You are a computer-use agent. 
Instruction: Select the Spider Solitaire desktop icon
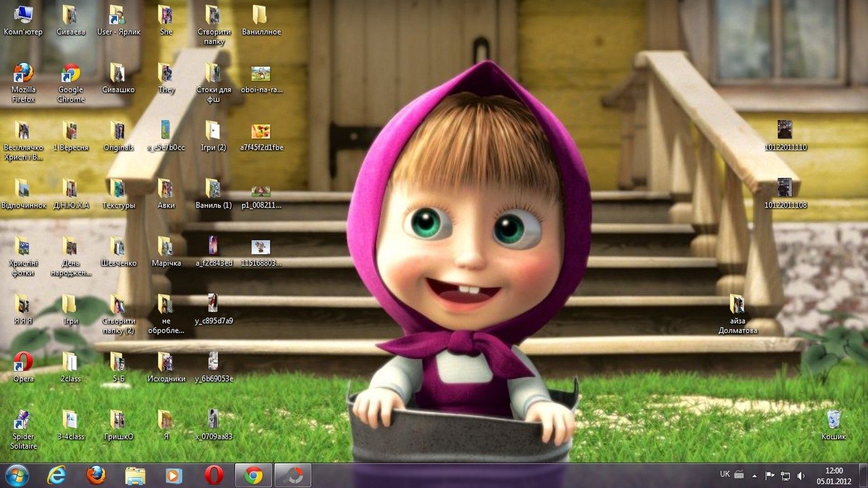coord(23,420)
